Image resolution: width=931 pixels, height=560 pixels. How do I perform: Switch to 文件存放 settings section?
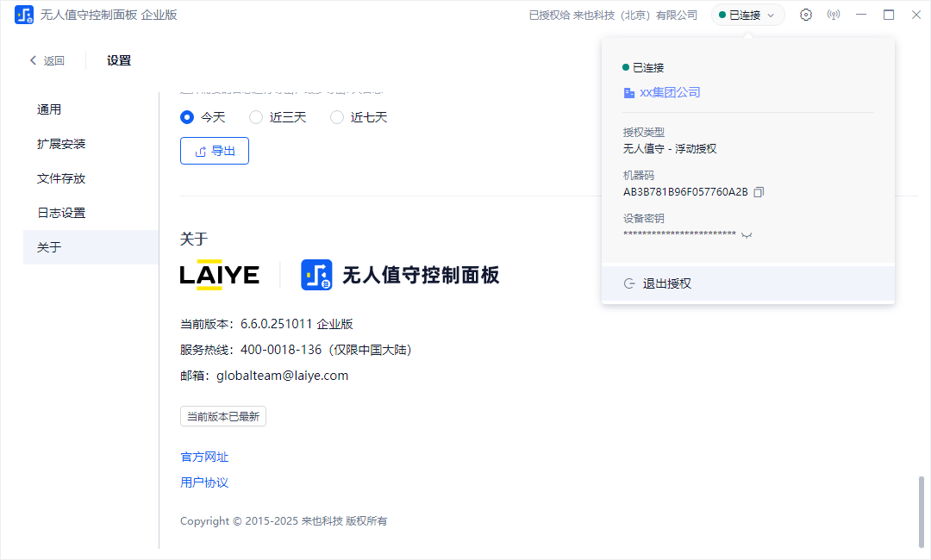tap(61, 178)
